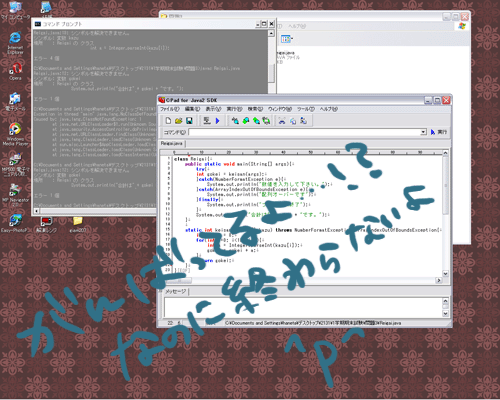Click the toolbar icon just right of run arrow
Image resolution: width=500 pixels, height=400 pixels.
pyautogui.click(x=235, y=121)
